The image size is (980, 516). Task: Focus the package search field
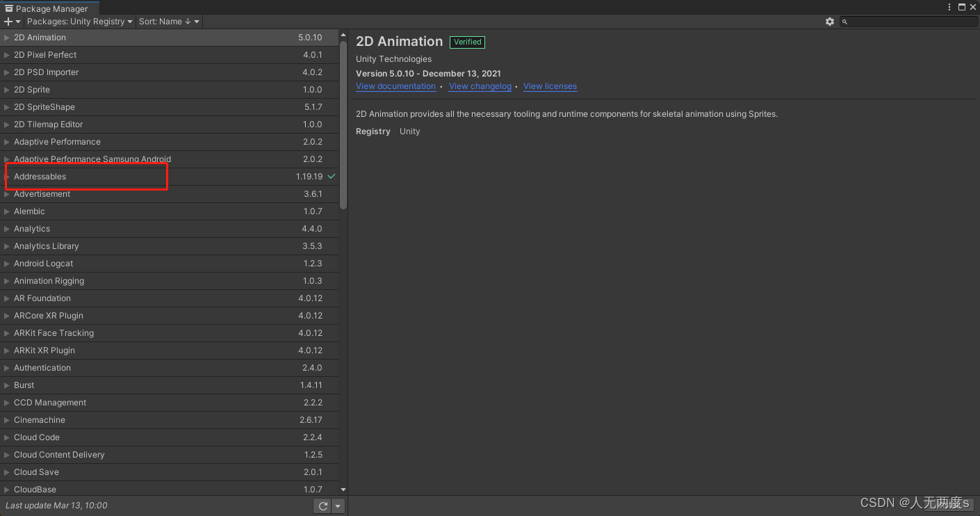pyautogui.click(x=908, y=22)
